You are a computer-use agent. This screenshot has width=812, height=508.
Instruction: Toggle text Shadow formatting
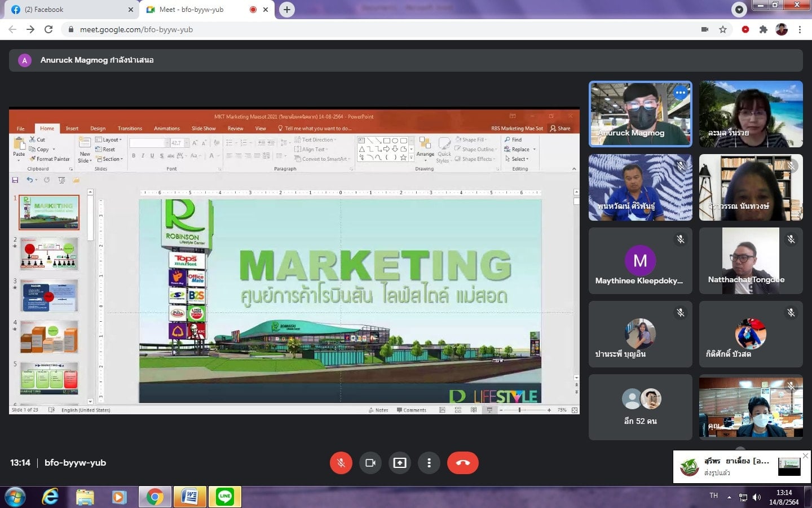tap(162, 156)
